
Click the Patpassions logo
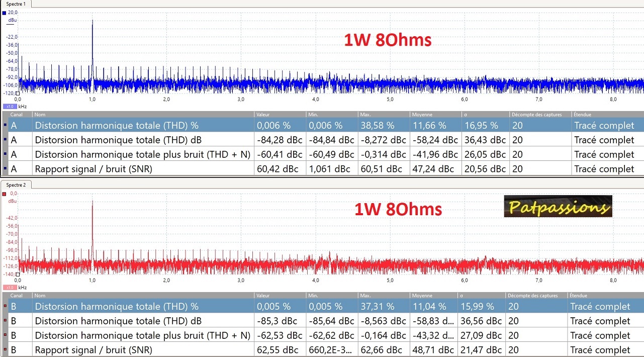[x=558, y=206]
